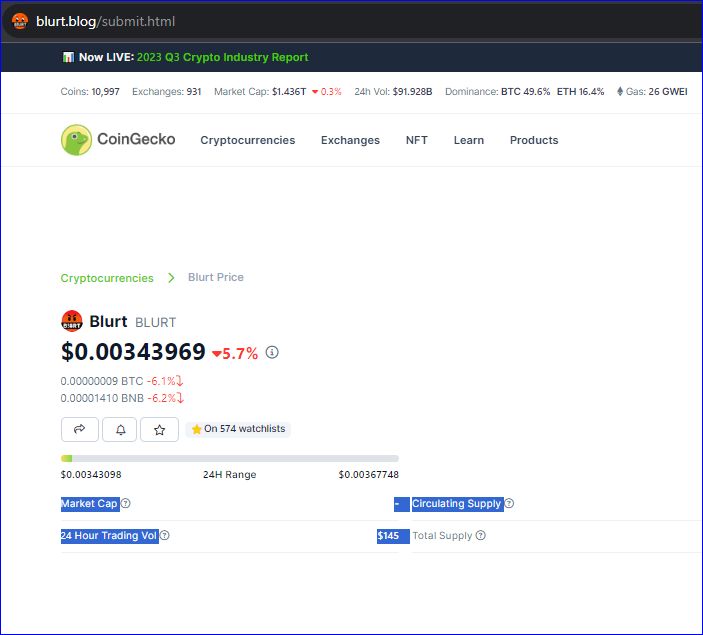Click the Circulating Supply help icon
Screen dimensions: 703x635
click(x=509, y=504)
